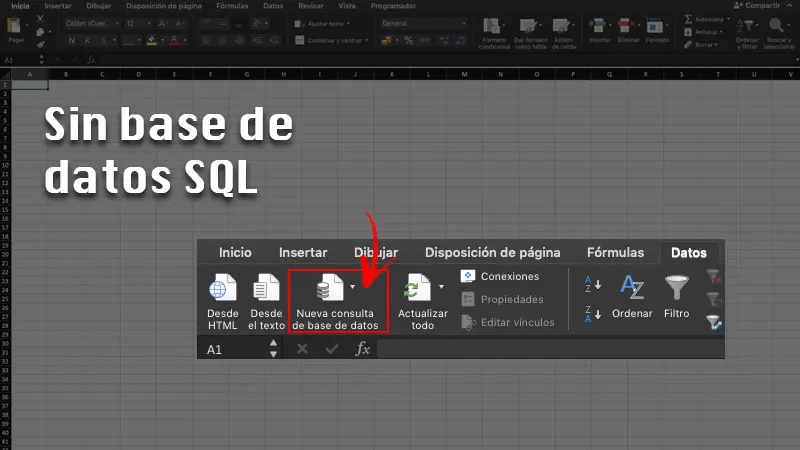Viewport: 800px width, 450px height.
Task: Click the grayed Propiedades item
Action: 502,299
